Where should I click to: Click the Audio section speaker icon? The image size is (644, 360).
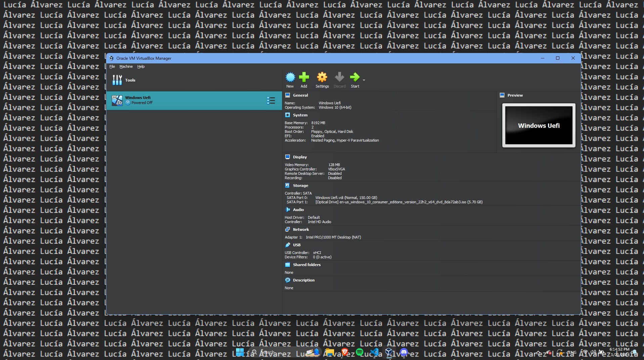[x=288, y=210]
